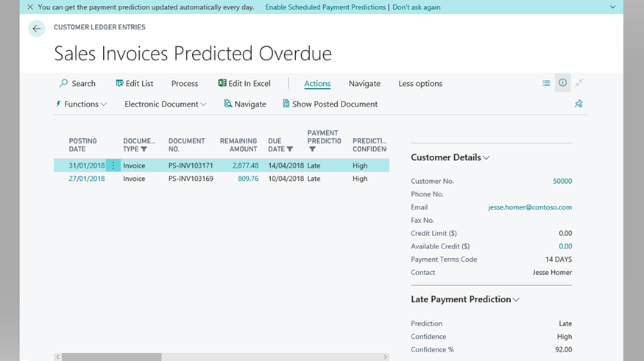Toggle the FactBox information pane icon
Viewport: 644px width, 361px height.
[562, 83]
